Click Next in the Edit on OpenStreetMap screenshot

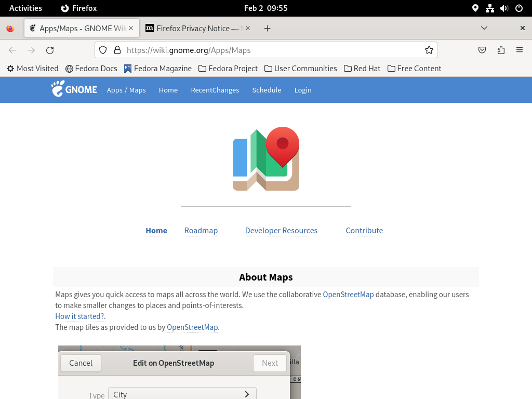pos(270,363)
